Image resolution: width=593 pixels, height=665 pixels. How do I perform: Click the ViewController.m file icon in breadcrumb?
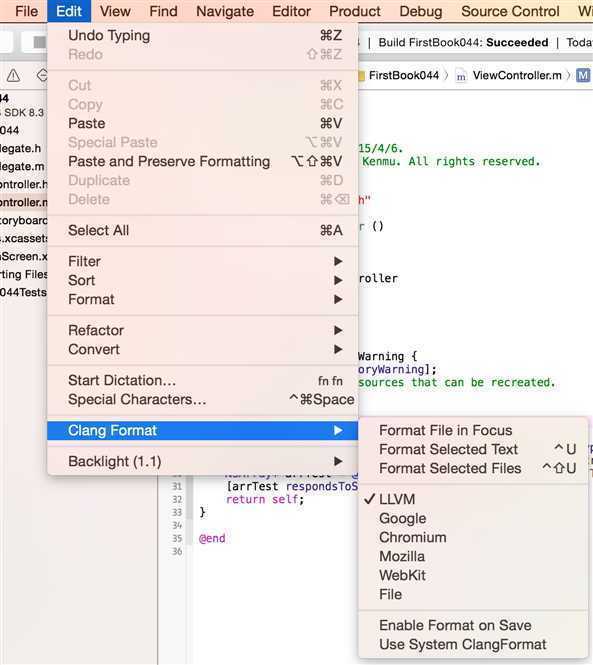pyautogui.click(x=461, y=76)
